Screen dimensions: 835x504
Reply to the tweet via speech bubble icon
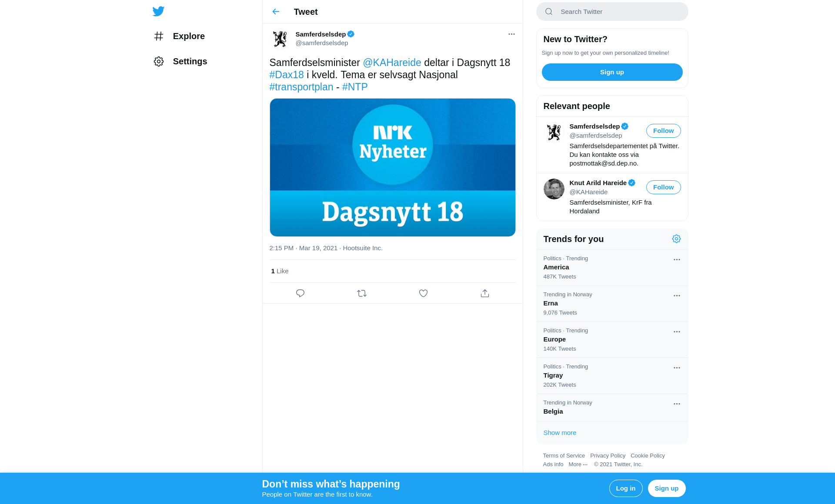coord(300,293)
